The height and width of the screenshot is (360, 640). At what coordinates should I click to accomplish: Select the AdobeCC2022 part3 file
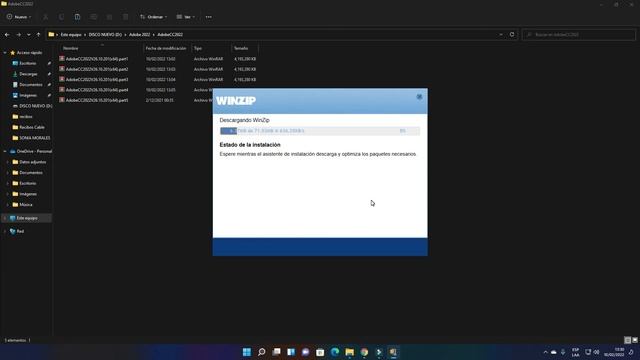[x=97, y=80]
